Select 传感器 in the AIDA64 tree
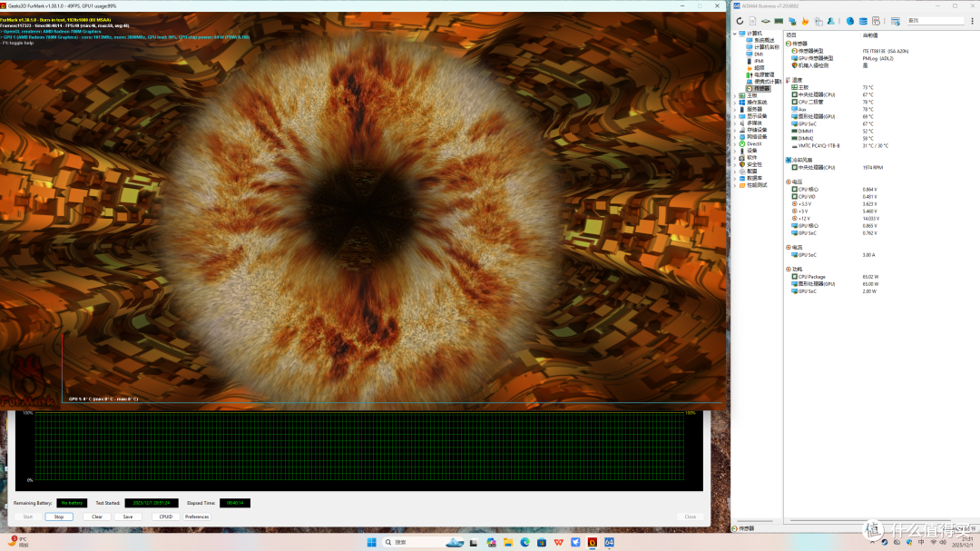 [x=758, y=89]
